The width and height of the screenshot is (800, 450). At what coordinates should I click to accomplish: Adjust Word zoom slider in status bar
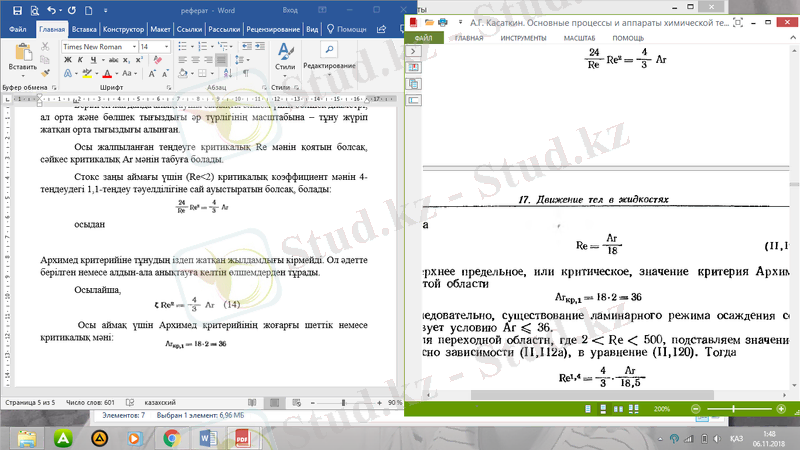(346, 403)
